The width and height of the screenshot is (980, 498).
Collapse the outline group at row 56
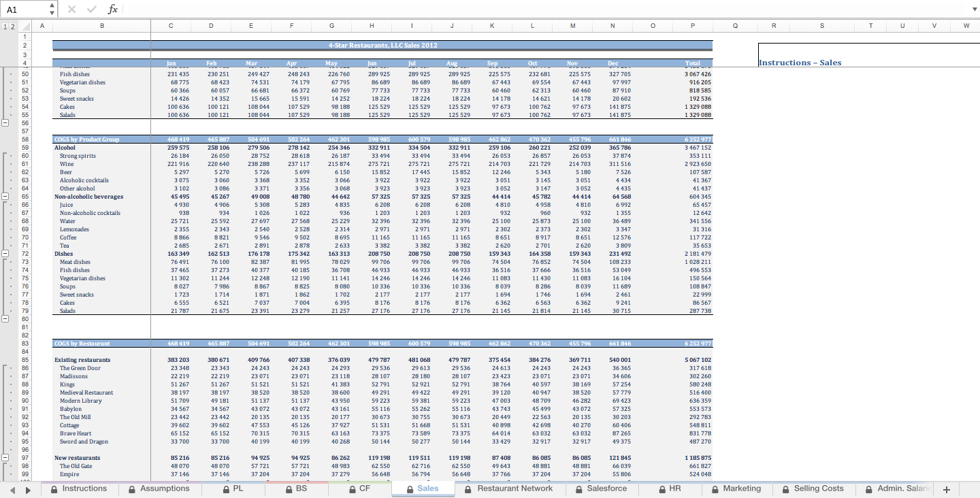(5, 123)
